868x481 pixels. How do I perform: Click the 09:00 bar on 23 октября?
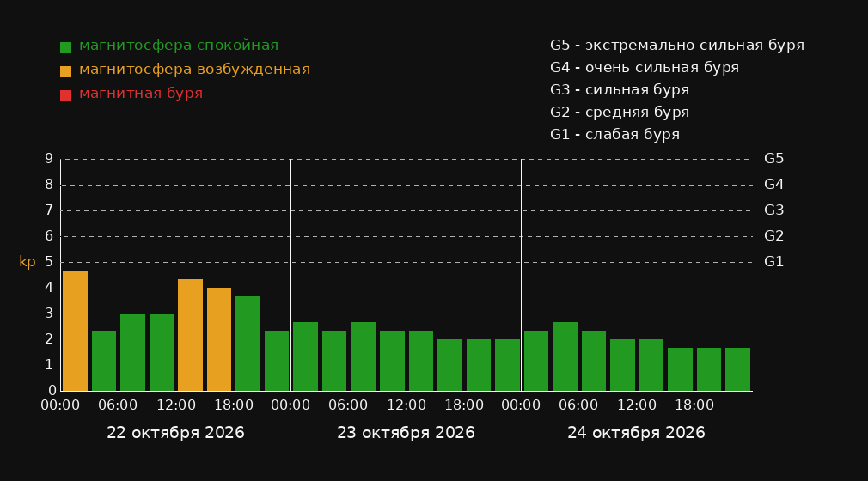[x=392, y=361]
